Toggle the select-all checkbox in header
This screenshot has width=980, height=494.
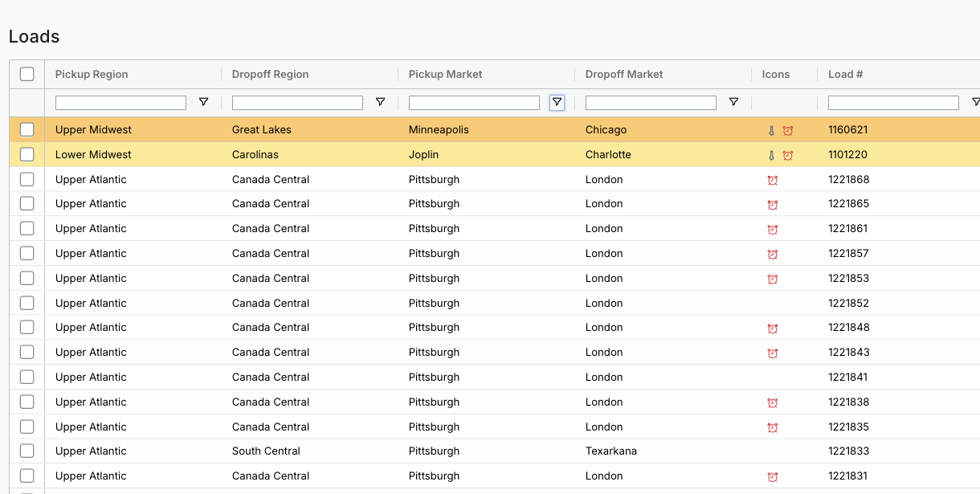pyautogui.click(x=27, y=74)
